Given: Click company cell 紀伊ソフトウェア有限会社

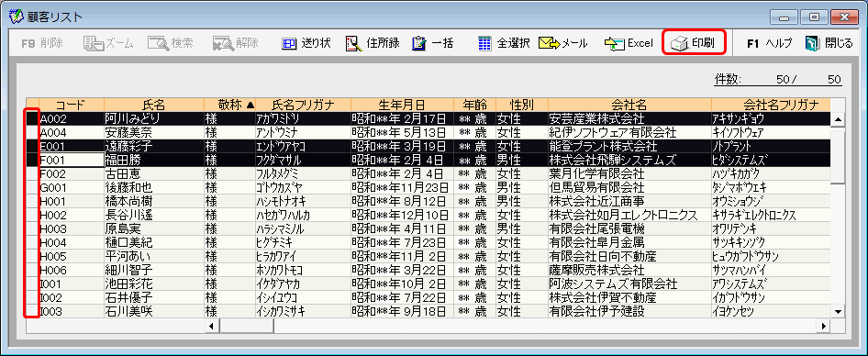Looking at the screenshot, I should [x=630, y=132].
